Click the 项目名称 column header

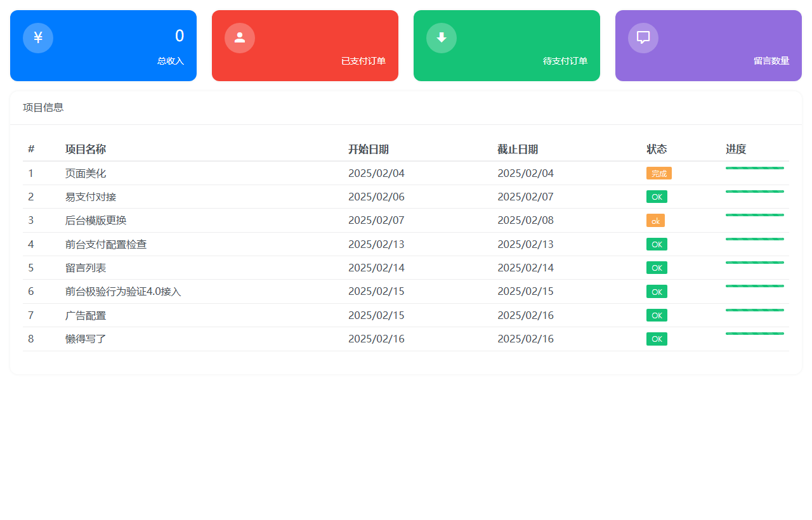click(86, 150)
